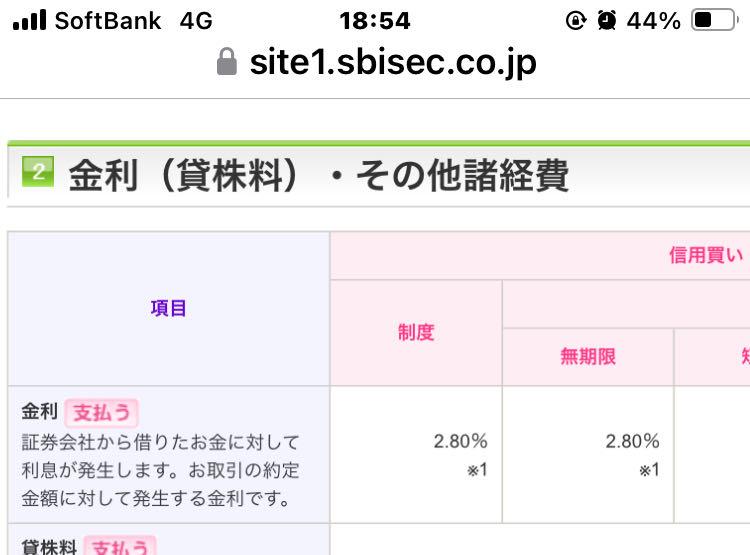Tap the 金利（貸株料）・その他諸経費 heading
This screenshot has height=555, width=750.
tap(318, 176)
